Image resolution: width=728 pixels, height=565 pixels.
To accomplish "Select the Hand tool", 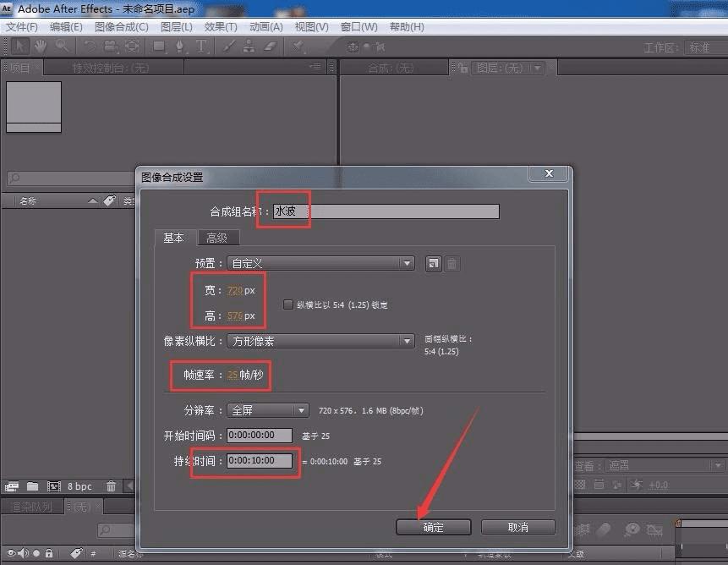I will (x=41, y=47).
